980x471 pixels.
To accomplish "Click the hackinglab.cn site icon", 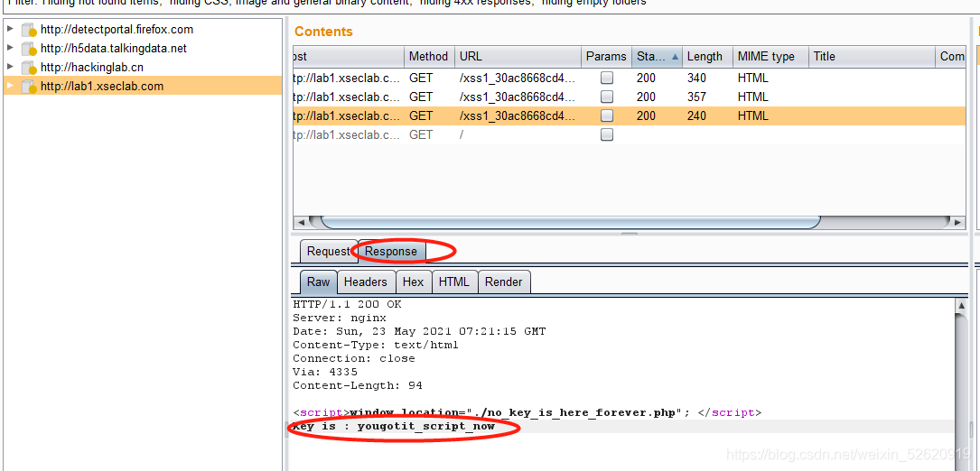I will (x=29, y=68).
